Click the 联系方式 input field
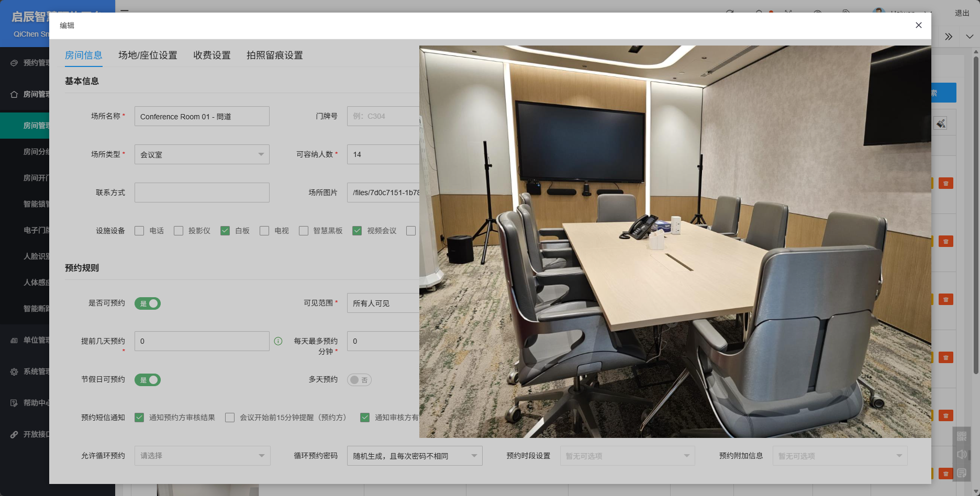The height and width of the screenshot is (496, 980). pos(202,193)
